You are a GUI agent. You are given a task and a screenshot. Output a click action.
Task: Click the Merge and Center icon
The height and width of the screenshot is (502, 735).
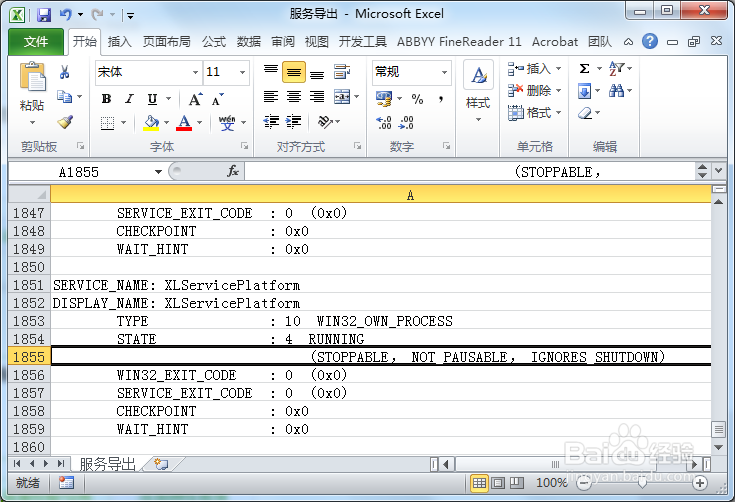pos(342,97)
